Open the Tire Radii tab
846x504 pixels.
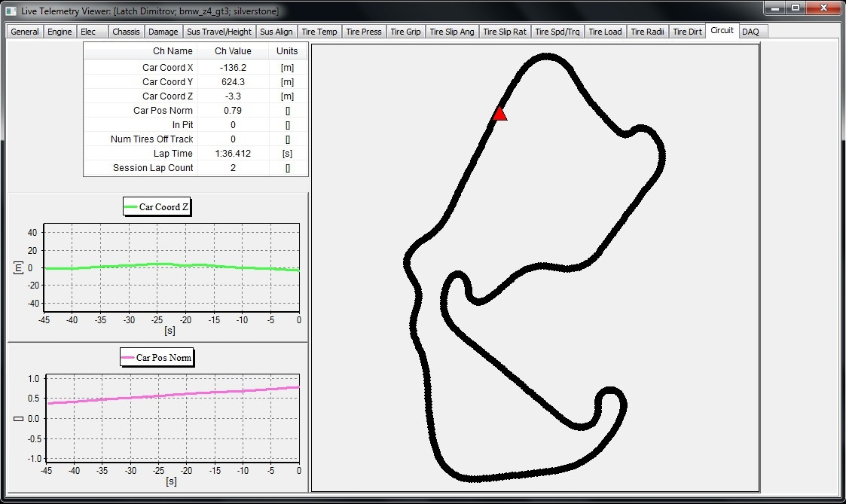pyautogui.click(x=646, y=31)
